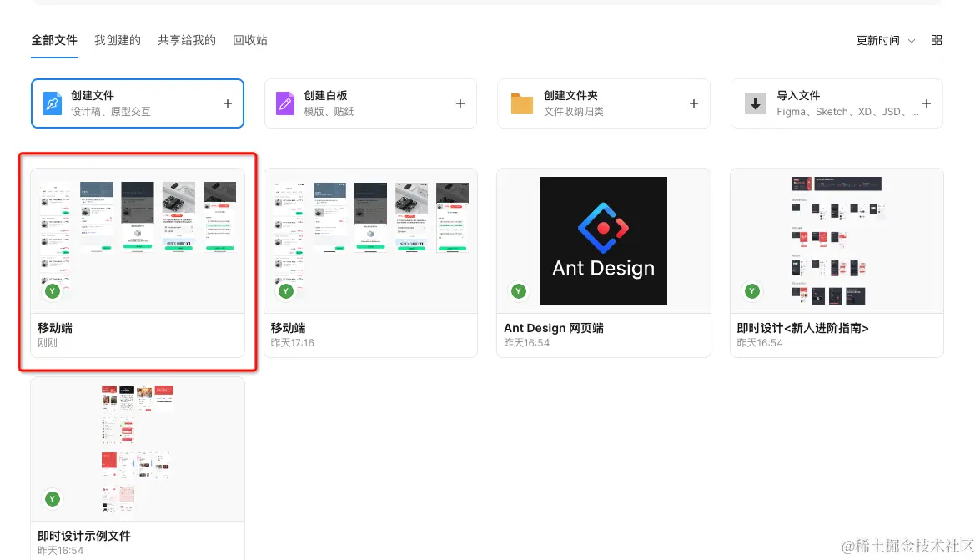Open the 移动端 file updated 刚刚

[138, 263]
